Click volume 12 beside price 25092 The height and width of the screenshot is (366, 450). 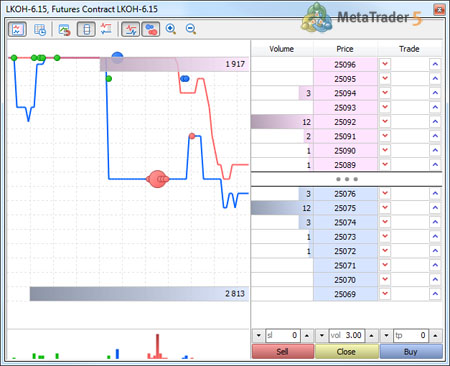click(x=282, y=122)
